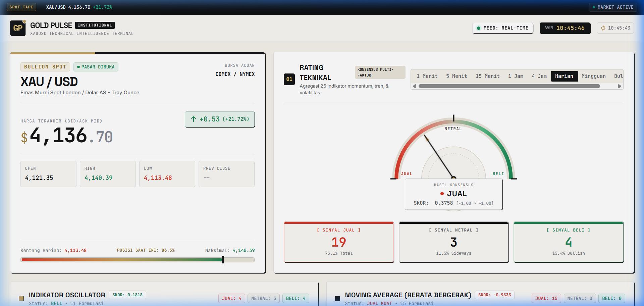Click the +0.53 (+21.72%) change badge
This screenshot has width=644, height=306.
[x=220, y=119]
